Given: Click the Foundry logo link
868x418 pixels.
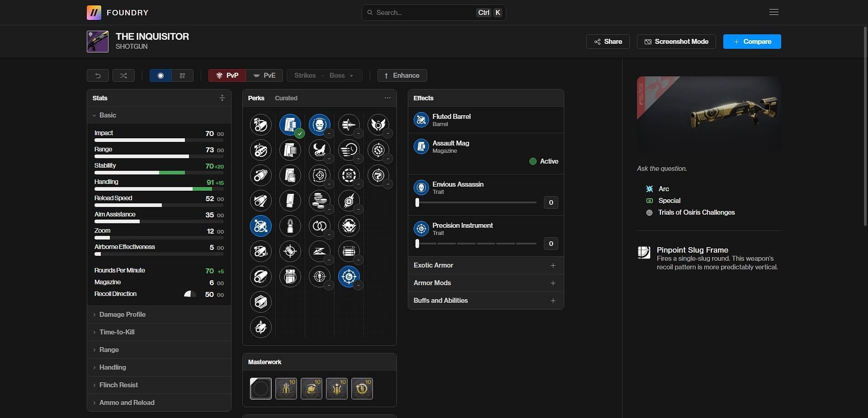Looking at the screenshot, I should tap(118, 13).
